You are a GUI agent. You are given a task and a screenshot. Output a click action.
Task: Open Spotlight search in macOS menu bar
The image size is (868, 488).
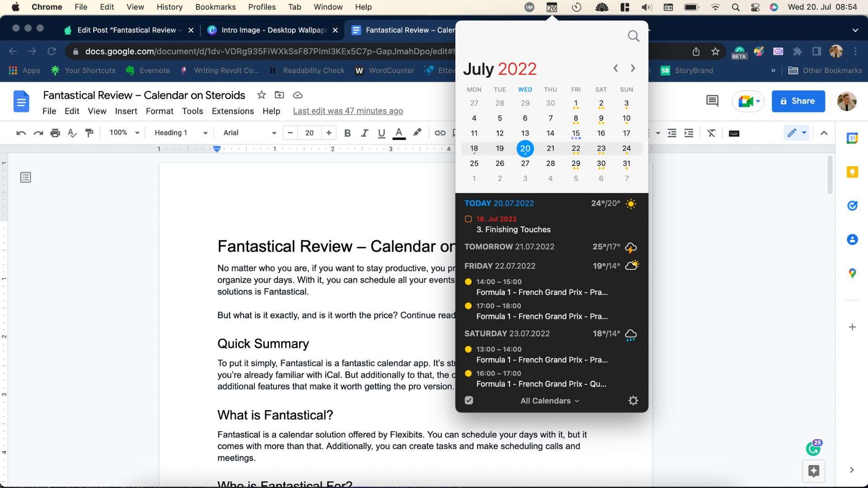click(x=736, y=7)
